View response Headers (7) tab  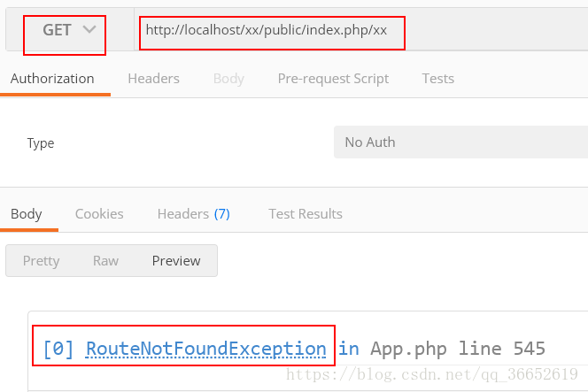point(194,214)
